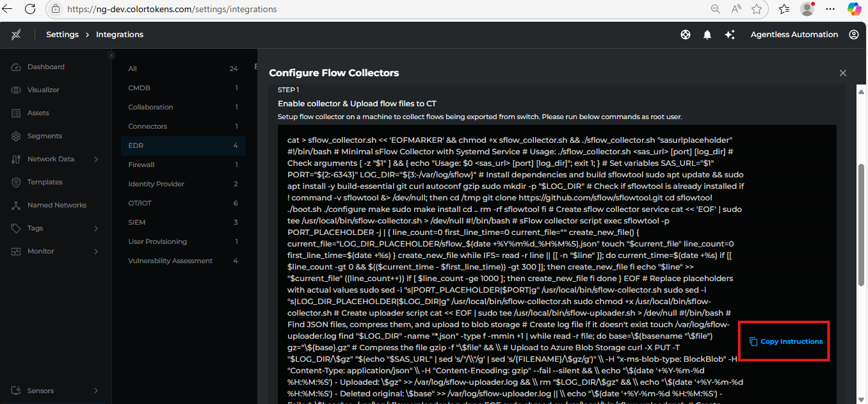Expand the Sensors section
Viewport: 868px width, 404px height.
[42, 391]
